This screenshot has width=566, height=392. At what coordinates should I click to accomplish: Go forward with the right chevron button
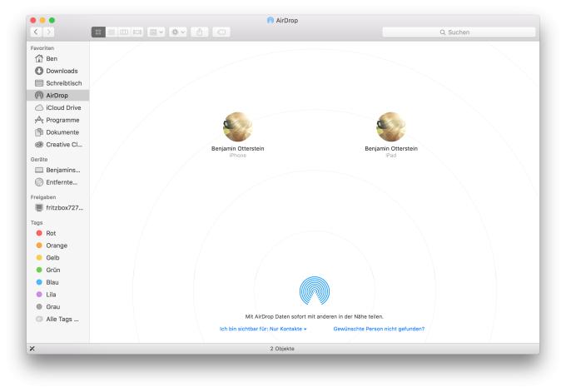[x=48, y=32]
